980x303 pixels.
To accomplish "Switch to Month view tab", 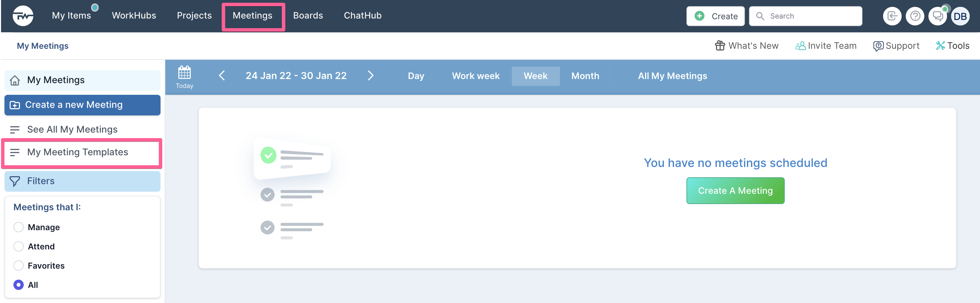I will pos(585,76).
